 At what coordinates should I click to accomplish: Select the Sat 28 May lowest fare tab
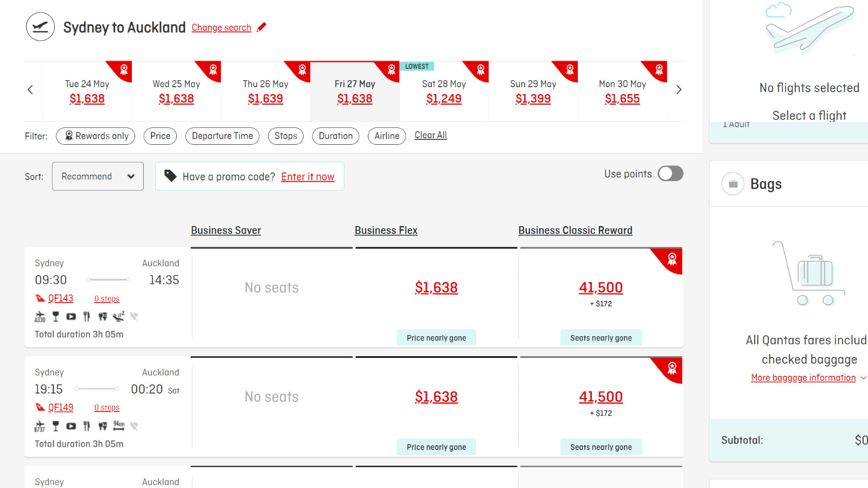[444, 91]
